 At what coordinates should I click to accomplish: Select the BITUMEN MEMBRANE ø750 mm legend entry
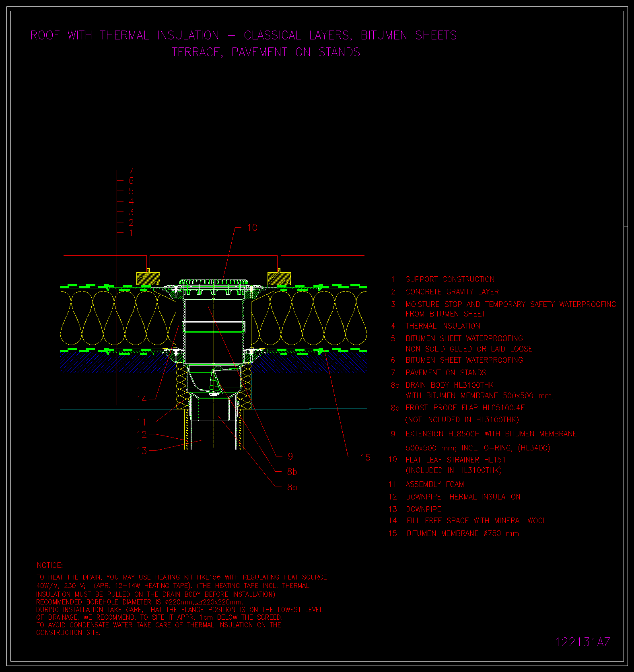pos(463,534)
